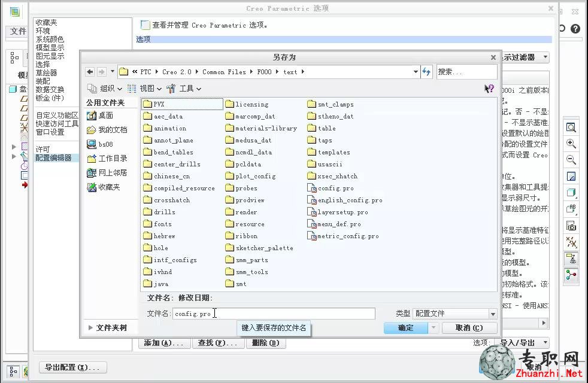Click the context help cursor icon
This screenshot has width=588, height=383.
pyautogui.click(x=489, y=89)
